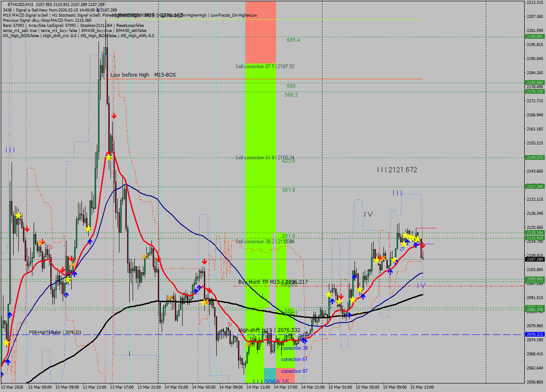Image resolution: width=546 pixels, height=392 pixels.
Task: Click the High-shift m15 2076.532 label
Action: click(x=269, y=330)
